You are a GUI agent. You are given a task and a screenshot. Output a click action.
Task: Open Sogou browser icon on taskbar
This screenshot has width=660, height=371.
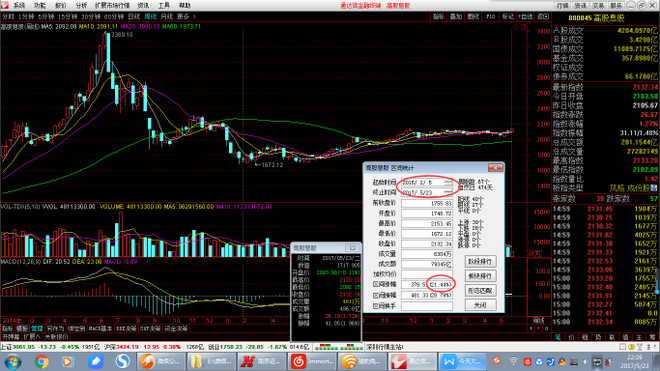(x=123, y=362)
